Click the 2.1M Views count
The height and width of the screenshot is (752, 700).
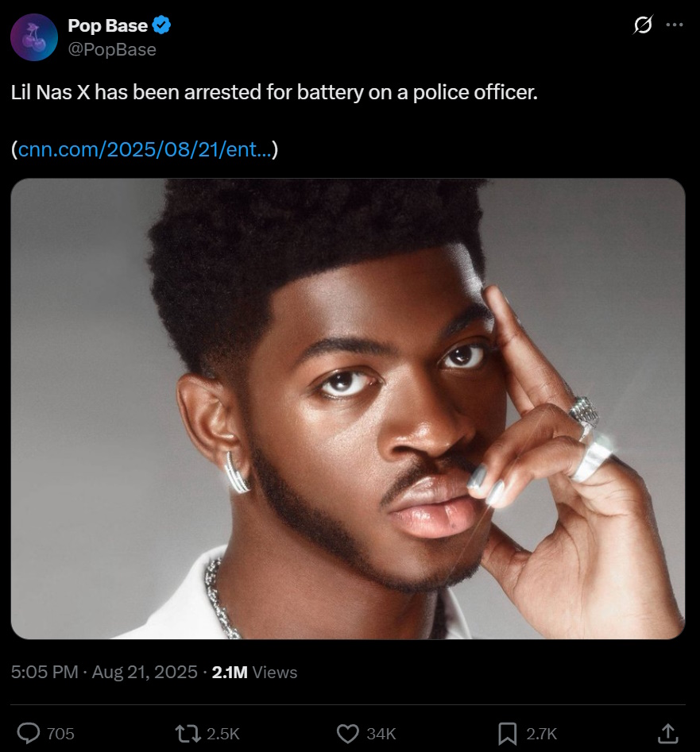pos(254,672)
